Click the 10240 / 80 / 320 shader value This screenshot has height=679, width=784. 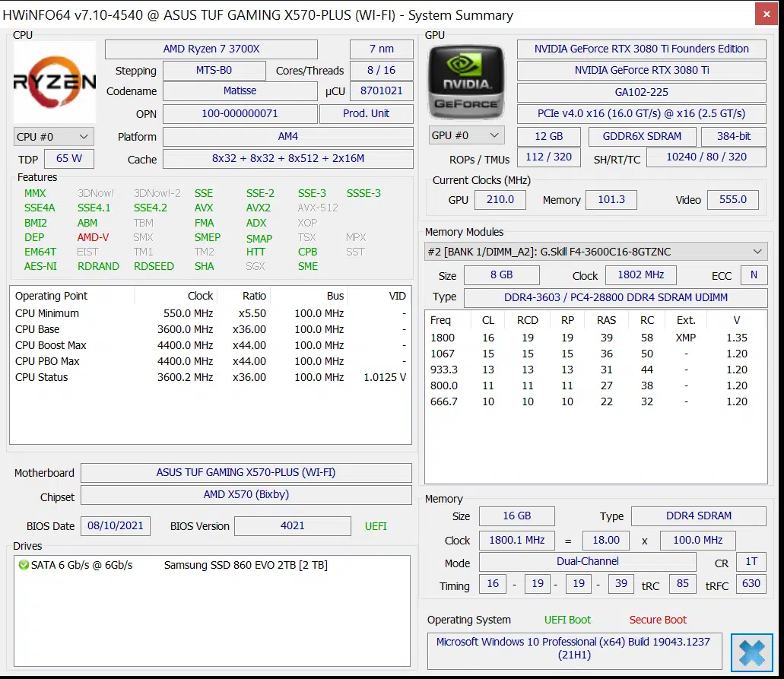tap(706, 157)
